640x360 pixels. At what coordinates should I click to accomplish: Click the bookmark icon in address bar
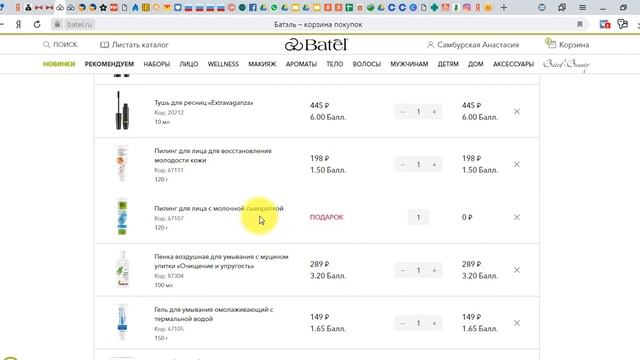click(x=580, y=24)
